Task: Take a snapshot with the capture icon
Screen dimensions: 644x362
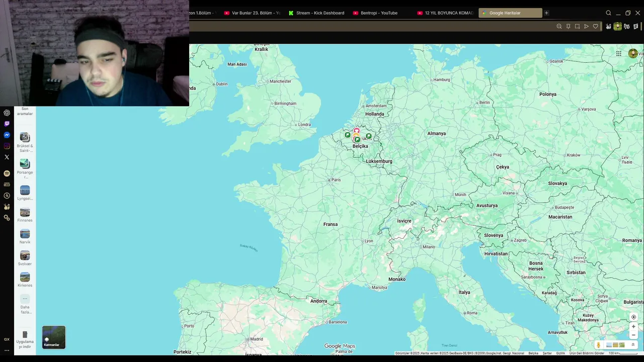Action: (577, 26)
